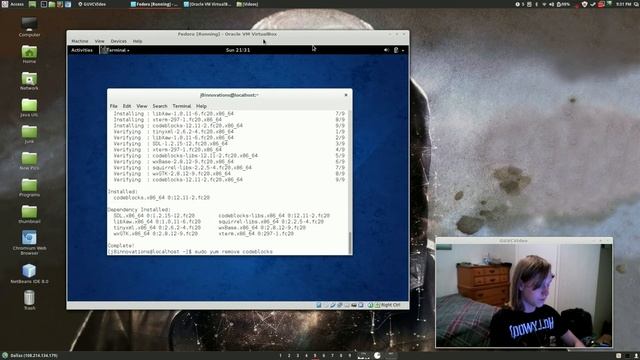Open VirtualBox Machine menu
640x360 pixels.
(x=80, y=41)
